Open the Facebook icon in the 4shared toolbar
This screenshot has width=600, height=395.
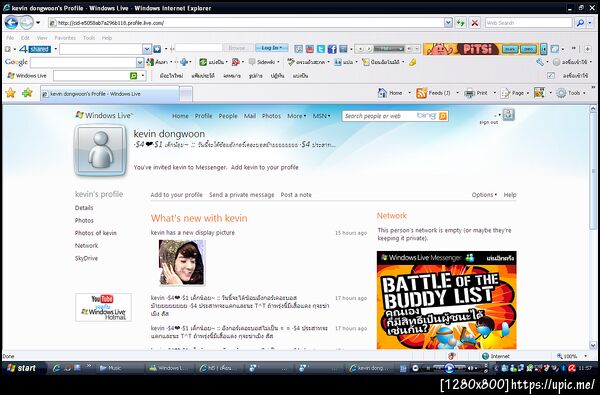coord(332,49)
